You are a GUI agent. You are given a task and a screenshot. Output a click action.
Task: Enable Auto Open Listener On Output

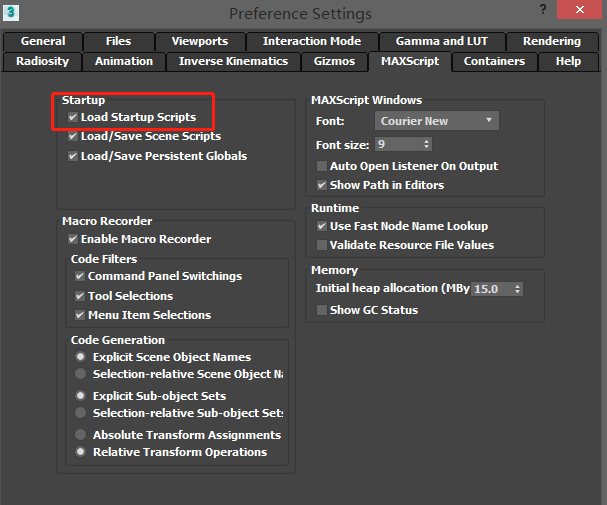(322, 166)
